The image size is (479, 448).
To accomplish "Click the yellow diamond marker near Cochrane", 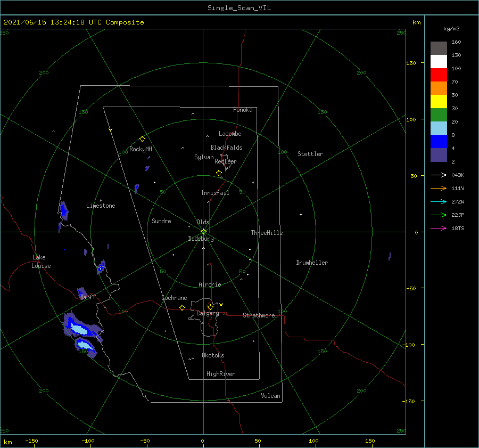I will (x=182, y=308).
